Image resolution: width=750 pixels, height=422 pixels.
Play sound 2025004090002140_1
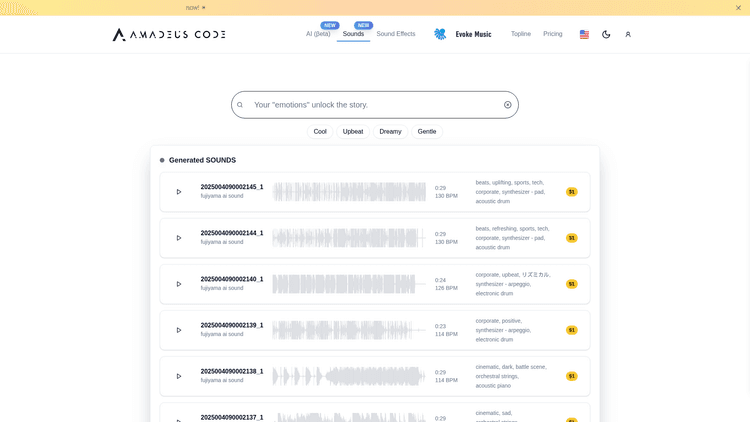click(179, 284)
